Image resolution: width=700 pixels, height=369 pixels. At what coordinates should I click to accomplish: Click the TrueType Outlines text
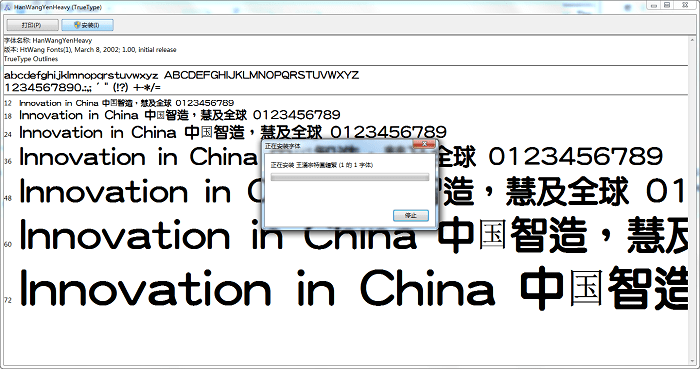point(31,59)
